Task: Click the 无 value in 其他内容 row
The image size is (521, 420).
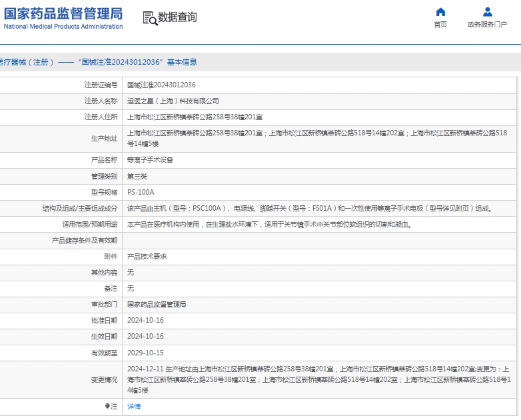Action: [x=131, y=273]
